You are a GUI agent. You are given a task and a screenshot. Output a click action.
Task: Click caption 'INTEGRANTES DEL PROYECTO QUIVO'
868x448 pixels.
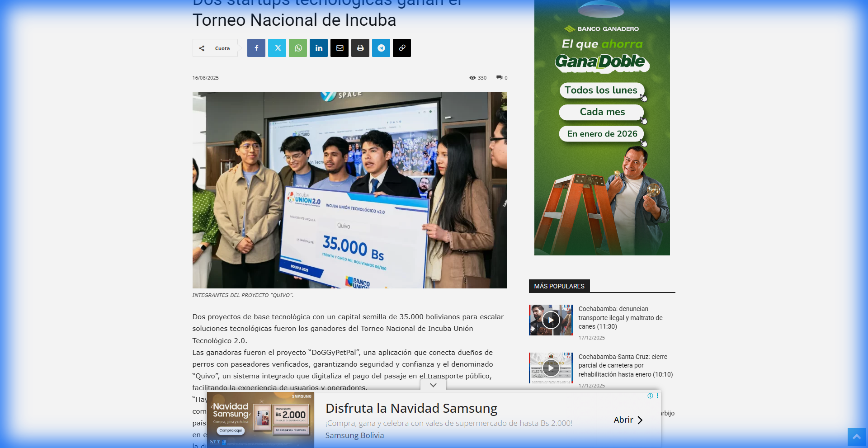(243, 295)
